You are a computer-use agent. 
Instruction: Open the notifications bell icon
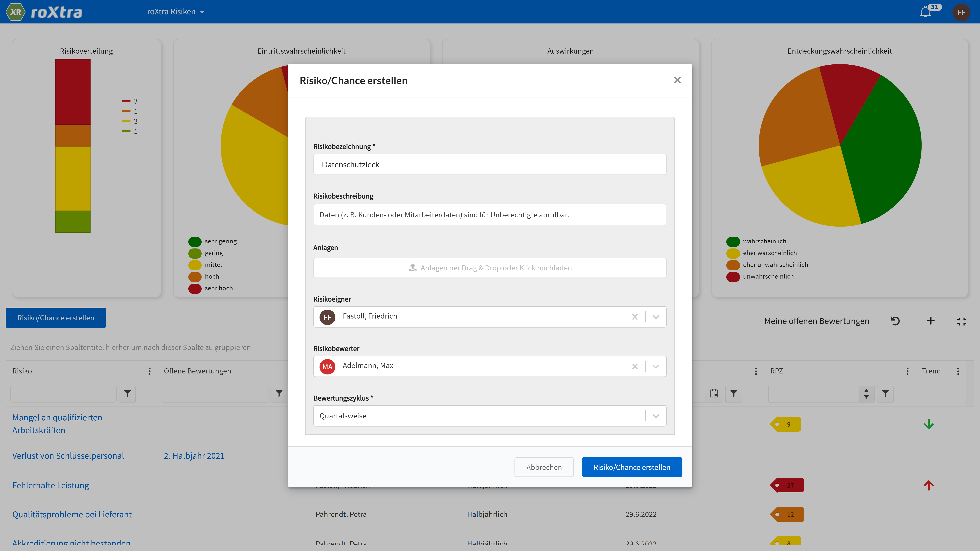[925, 12]
